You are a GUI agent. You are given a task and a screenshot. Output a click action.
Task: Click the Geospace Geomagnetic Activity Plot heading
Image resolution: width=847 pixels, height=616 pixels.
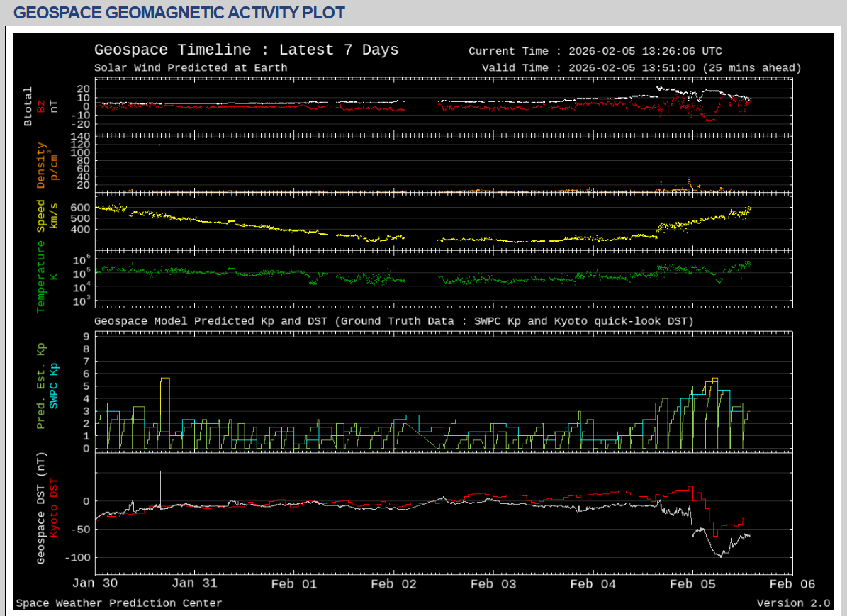(179, 13)
